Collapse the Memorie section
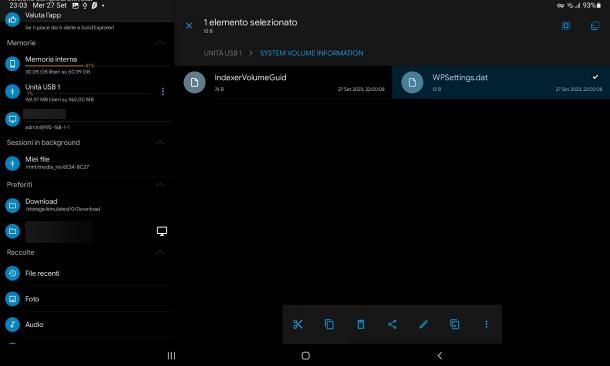The width and height of the screenshot is (610, 366). [x=160, y=43]
